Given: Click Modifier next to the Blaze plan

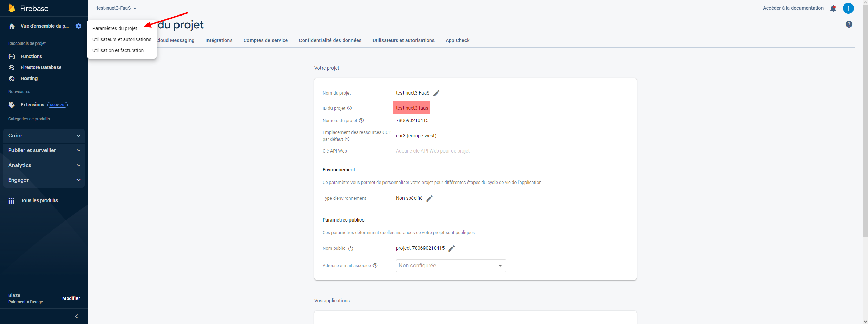Looking at the screenshot, I should click(x=71, y=298).
